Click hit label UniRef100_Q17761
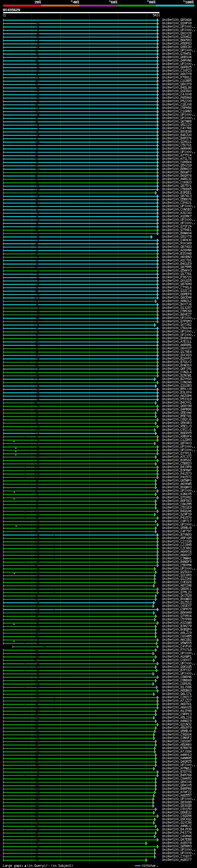Image resolution: width=197 pixels, height=868 pixels. click(177, 274)
